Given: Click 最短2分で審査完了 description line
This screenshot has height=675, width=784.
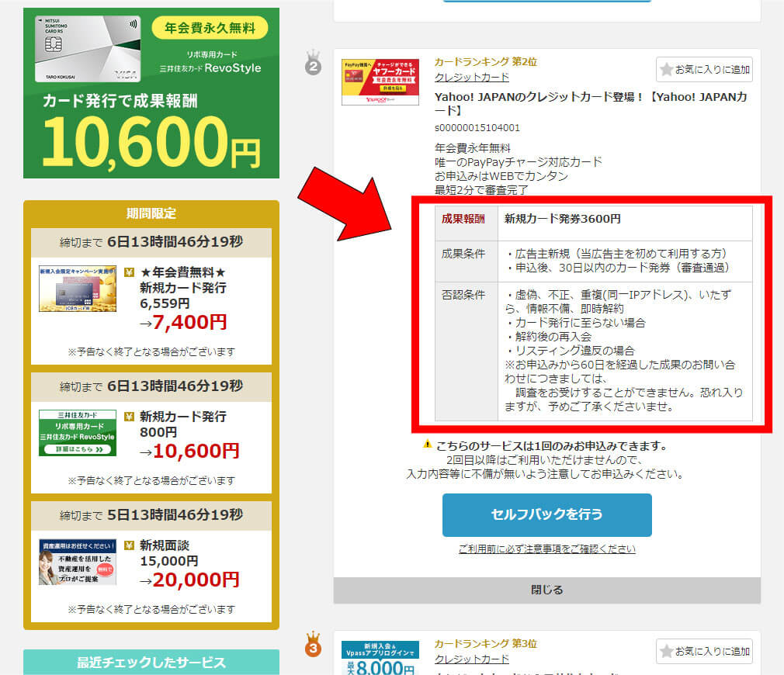Looking at the screenshot, I should point(481,190).
